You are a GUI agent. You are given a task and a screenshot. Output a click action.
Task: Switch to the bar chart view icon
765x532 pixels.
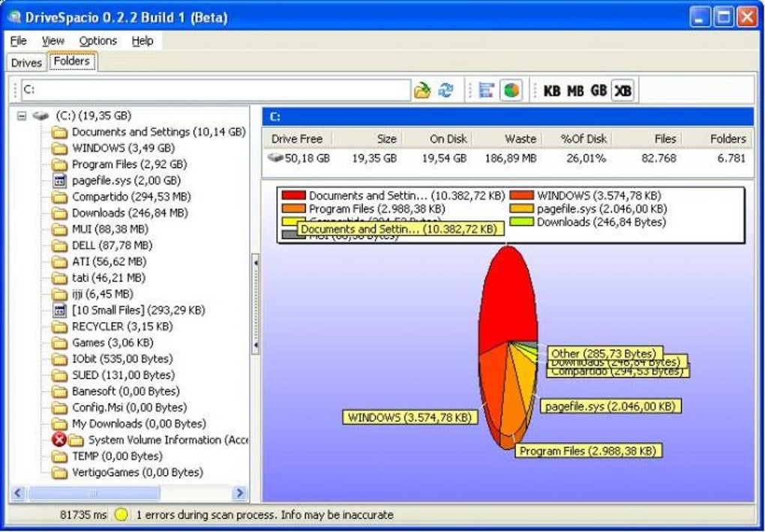click(487, 90)
